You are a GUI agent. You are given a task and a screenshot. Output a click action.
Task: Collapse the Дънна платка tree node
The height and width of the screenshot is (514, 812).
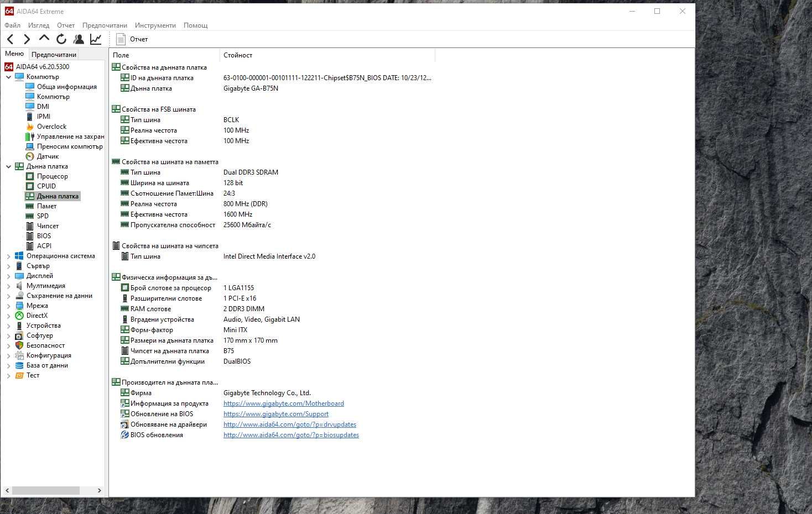pyautogui.click(x=8, y=166)
